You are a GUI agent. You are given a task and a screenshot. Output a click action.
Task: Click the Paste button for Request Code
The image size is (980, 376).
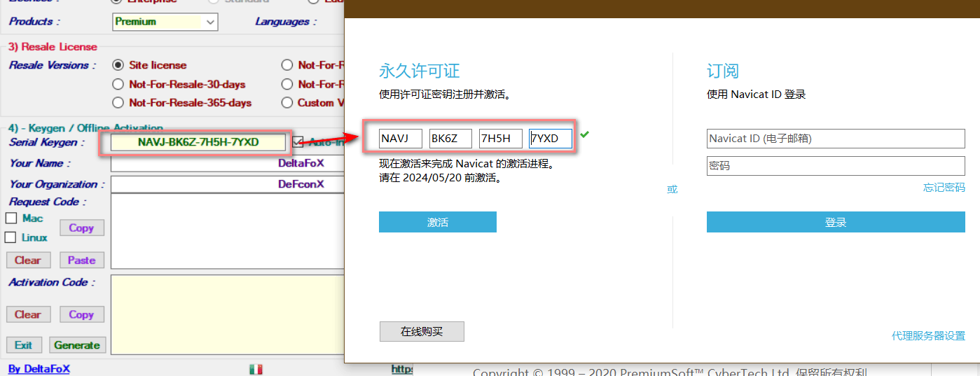pos(81,260)
